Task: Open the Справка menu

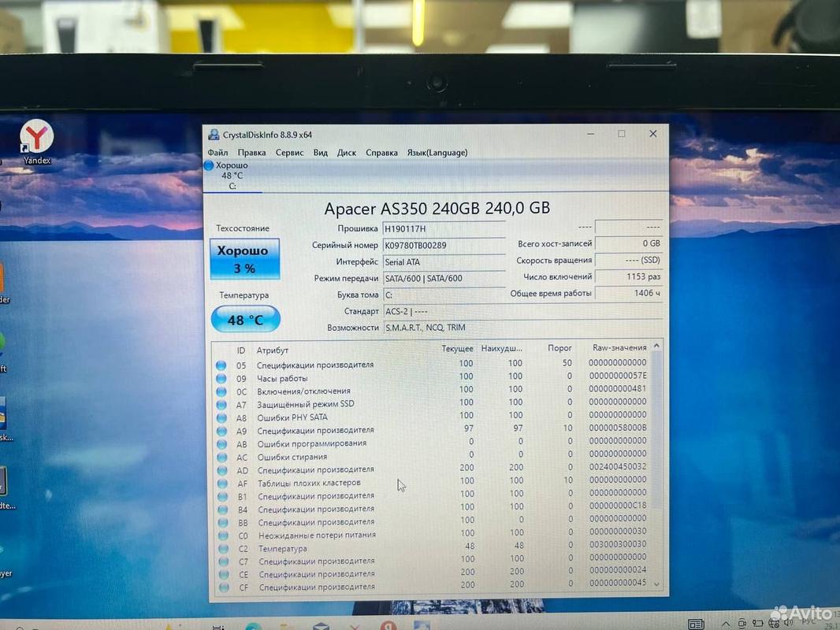Action: [381, 153]
